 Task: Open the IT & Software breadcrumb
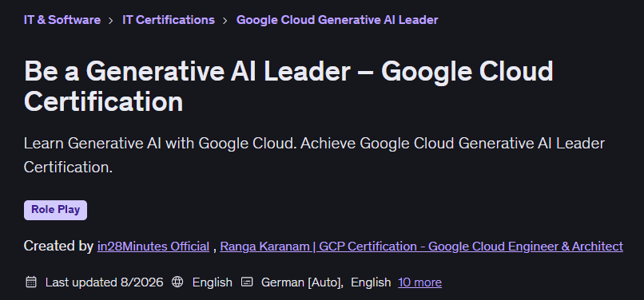coord(62,20)
